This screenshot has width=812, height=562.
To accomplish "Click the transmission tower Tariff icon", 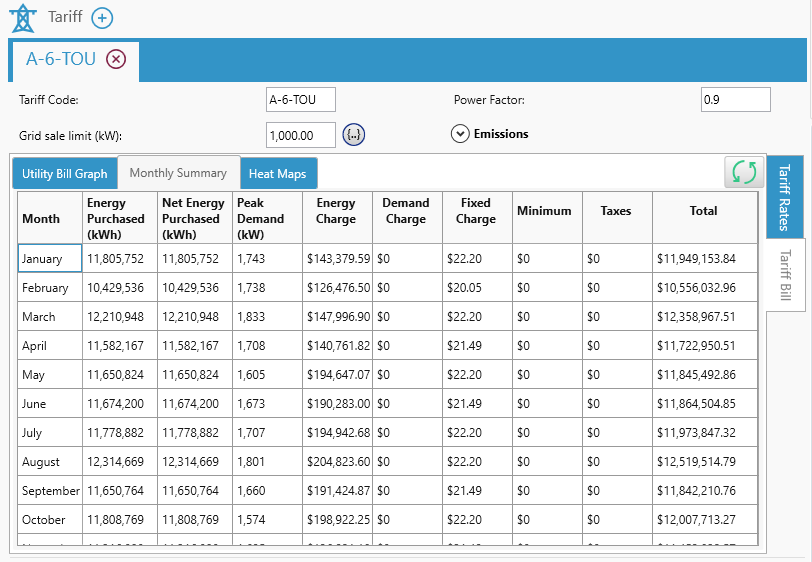I will coord(22,18).
